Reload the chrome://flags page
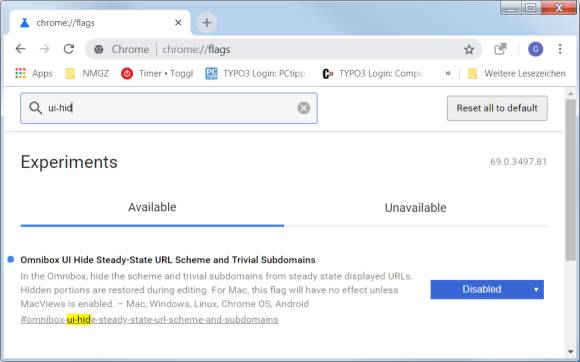Image resolution: width=580 pixels, height=362 pixels. (69, 49)
